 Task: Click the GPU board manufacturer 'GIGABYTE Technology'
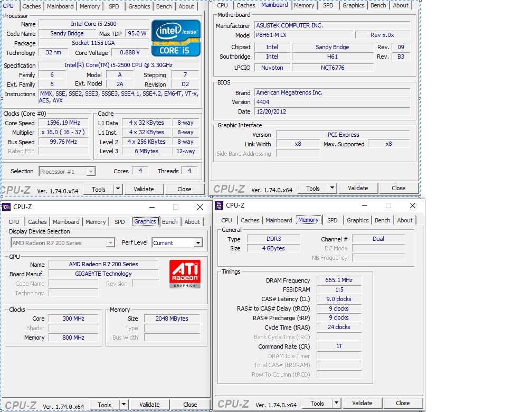point(103,274)
